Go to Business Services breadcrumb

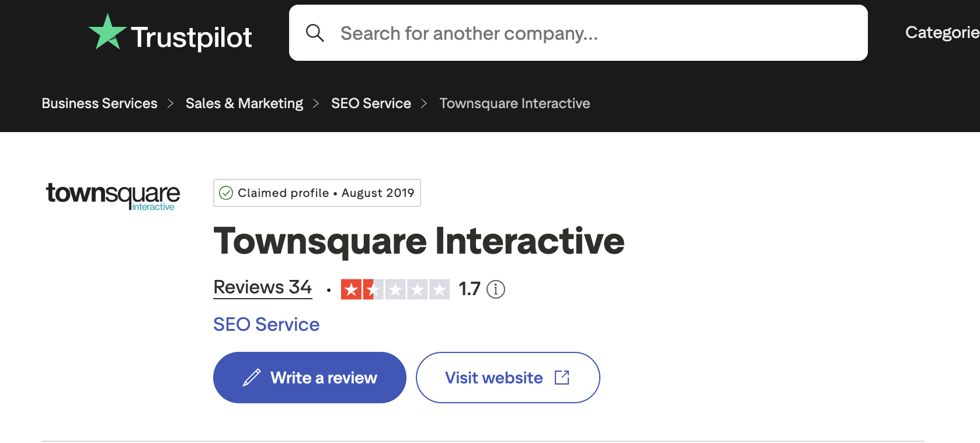[x=99, y=103]
